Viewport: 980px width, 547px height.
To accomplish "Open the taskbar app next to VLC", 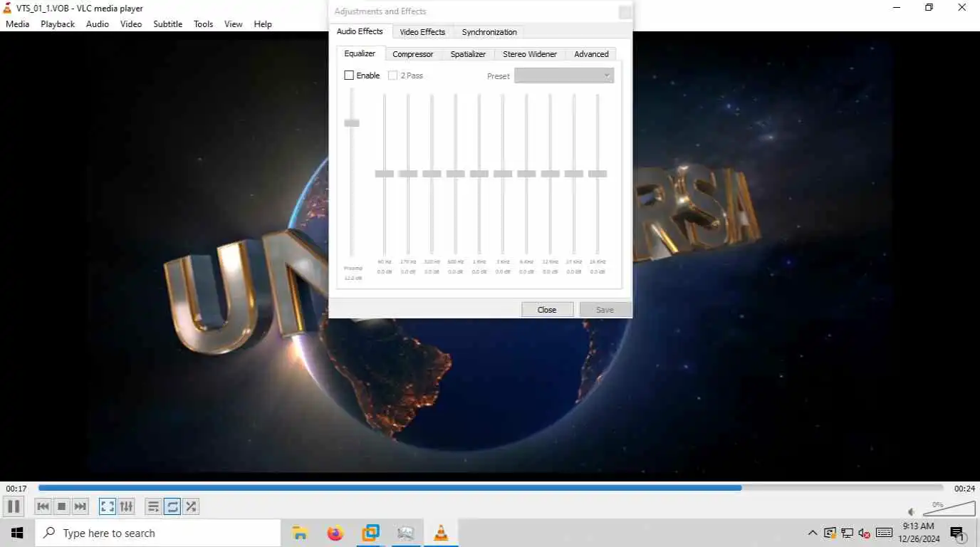I will click(406, 533).
